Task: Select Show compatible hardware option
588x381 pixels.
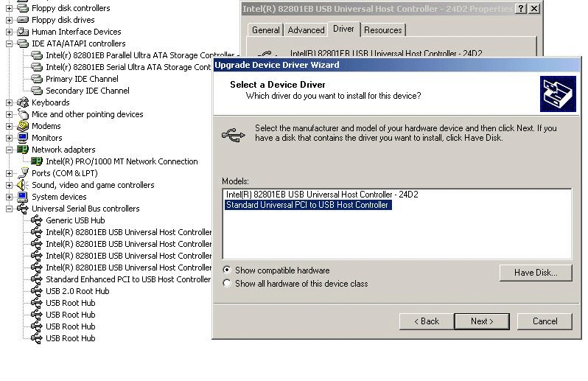Action: tap(228, 270)
